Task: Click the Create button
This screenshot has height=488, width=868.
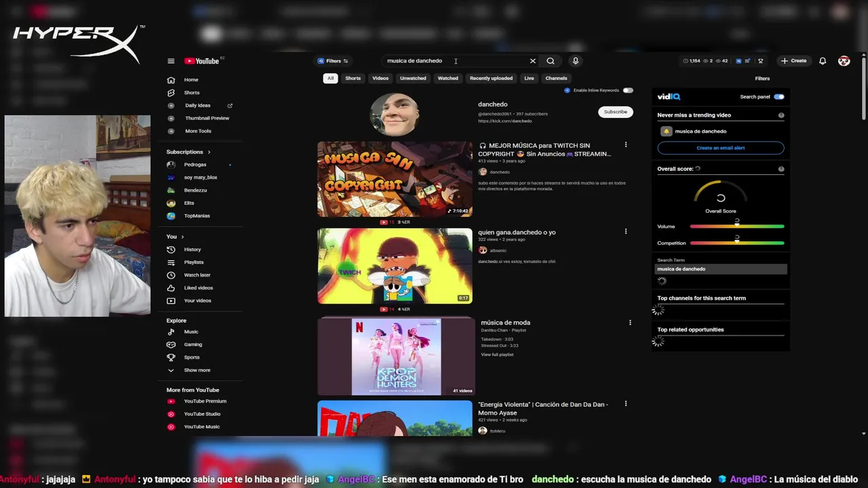Action: coord(793,61)
